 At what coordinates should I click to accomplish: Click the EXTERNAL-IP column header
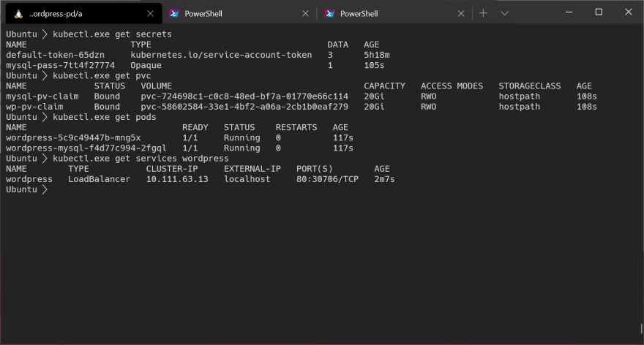[252, 169]
